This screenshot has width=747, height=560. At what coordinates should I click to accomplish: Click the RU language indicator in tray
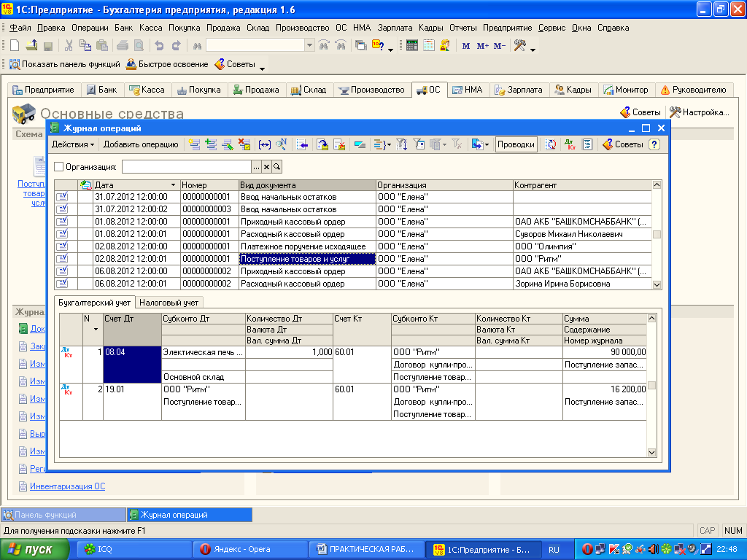[554, 550]
